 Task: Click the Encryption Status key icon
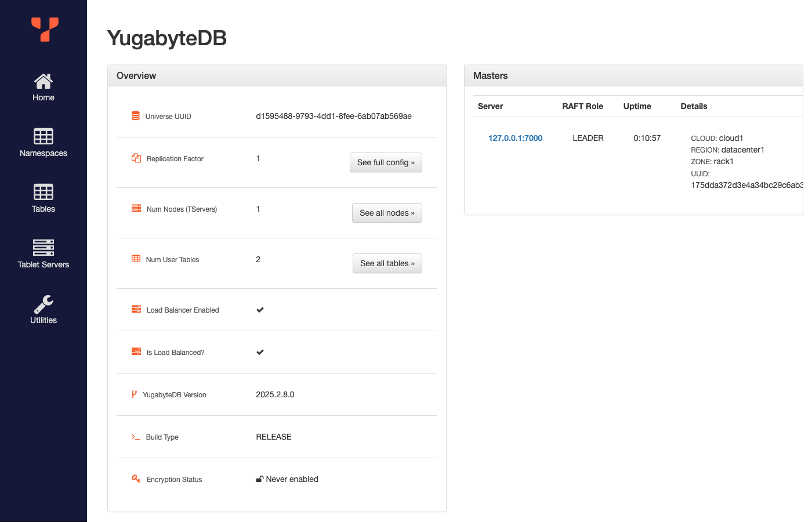(136, 478)
